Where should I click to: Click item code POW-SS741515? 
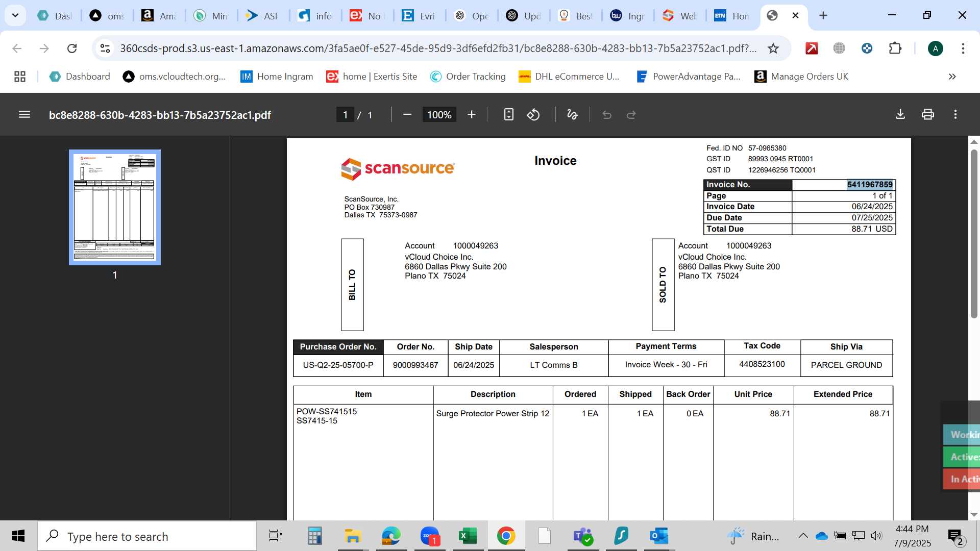327,412
